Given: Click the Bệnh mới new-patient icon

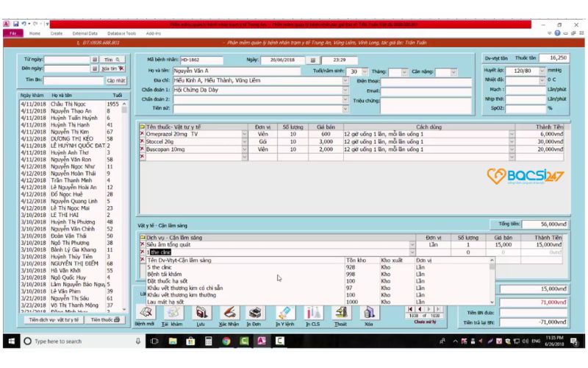Looking at the screenshot, I should [146, 312].
